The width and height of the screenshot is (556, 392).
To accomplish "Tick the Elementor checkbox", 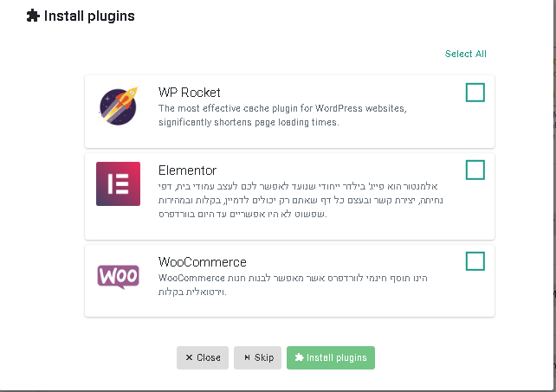I will point(475,170).
